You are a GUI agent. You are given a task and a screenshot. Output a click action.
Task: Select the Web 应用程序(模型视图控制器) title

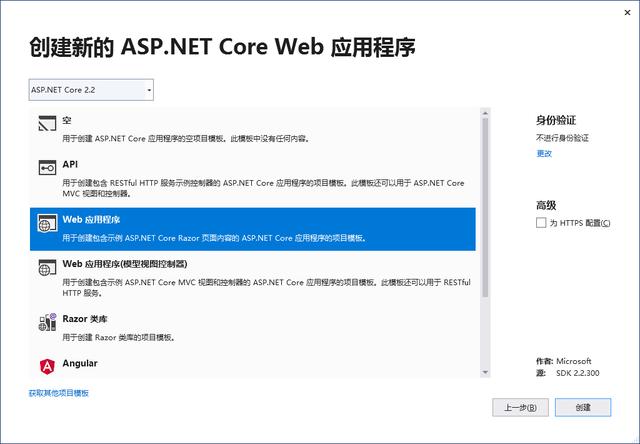click(125, 264)
